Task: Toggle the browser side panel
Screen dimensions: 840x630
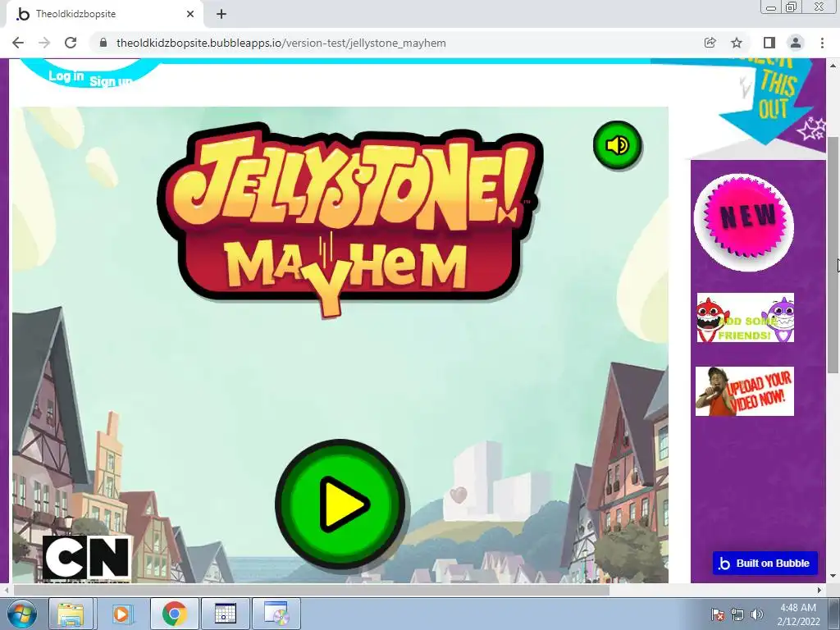Action: point(769,43)
